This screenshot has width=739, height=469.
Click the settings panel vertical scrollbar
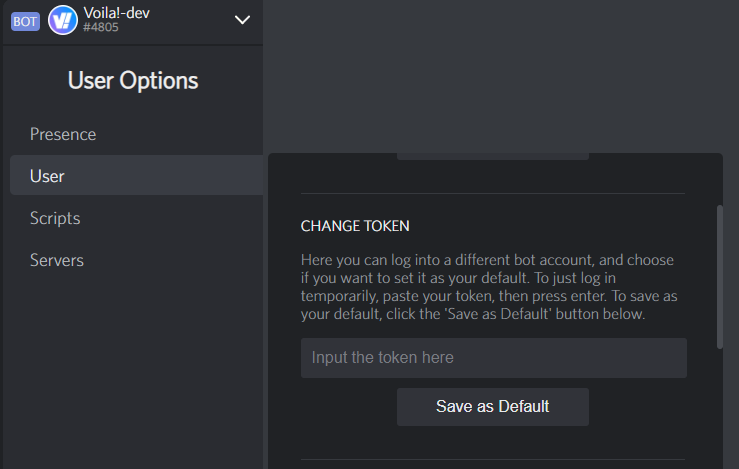pyautogui.click(x=719, y=277)
